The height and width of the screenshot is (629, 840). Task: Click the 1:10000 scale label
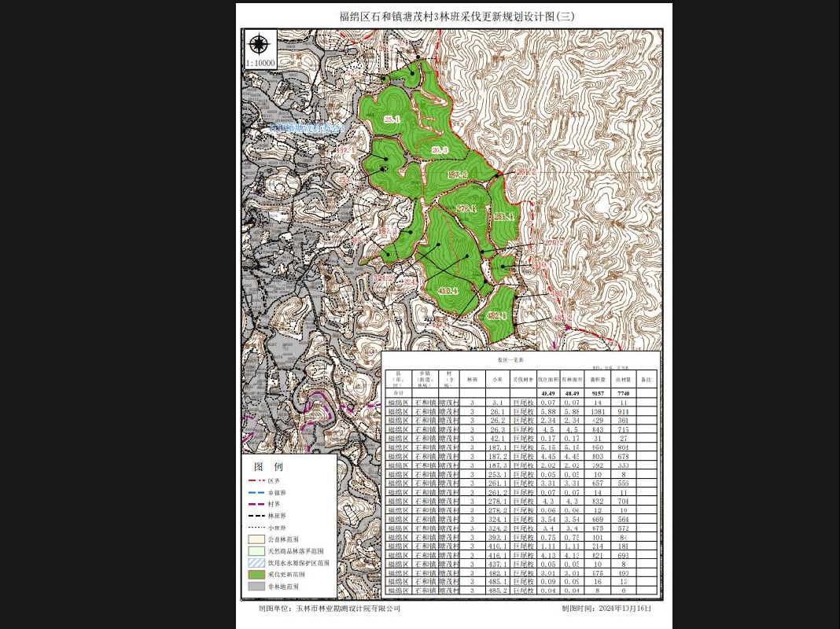point(260,63)
